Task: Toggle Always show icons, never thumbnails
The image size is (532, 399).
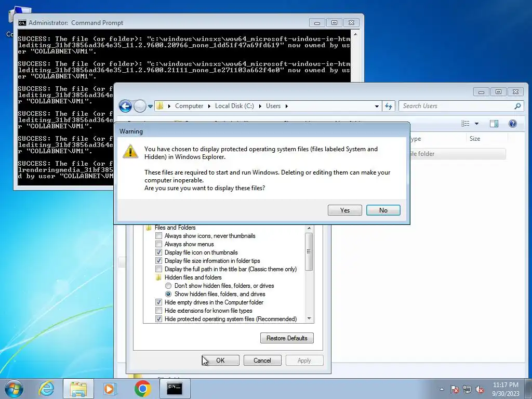Action: point(158,236)
